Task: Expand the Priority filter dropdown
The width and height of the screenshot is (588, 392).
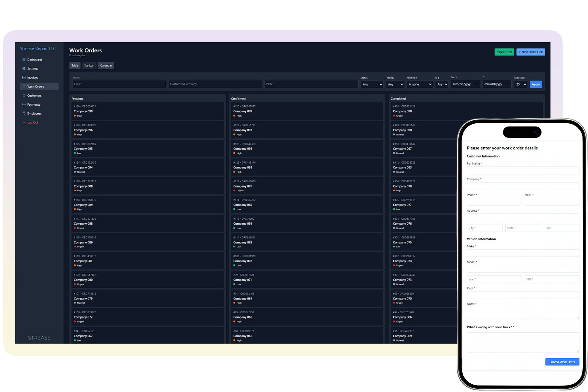Action: click(395, 85)
